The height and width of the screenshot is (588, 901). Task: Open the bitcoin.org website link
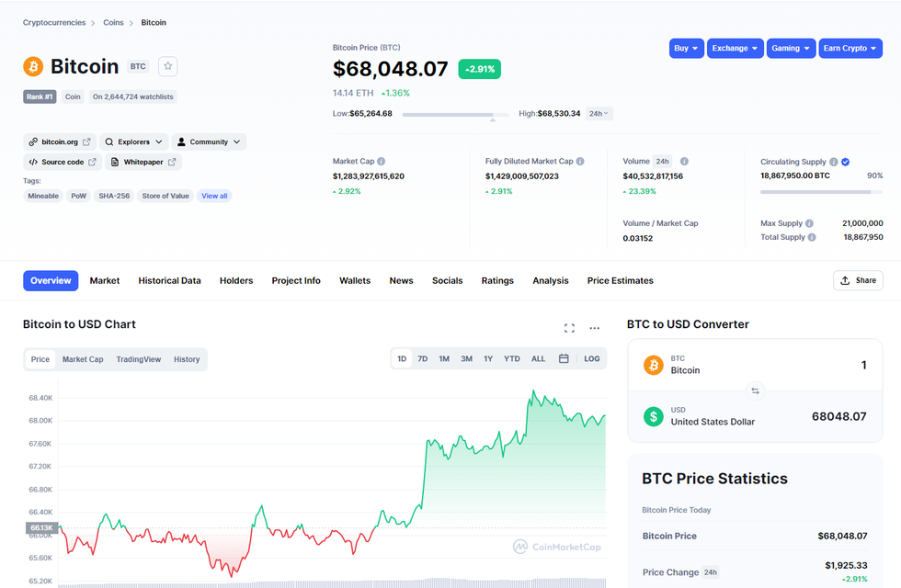point(59,141)
